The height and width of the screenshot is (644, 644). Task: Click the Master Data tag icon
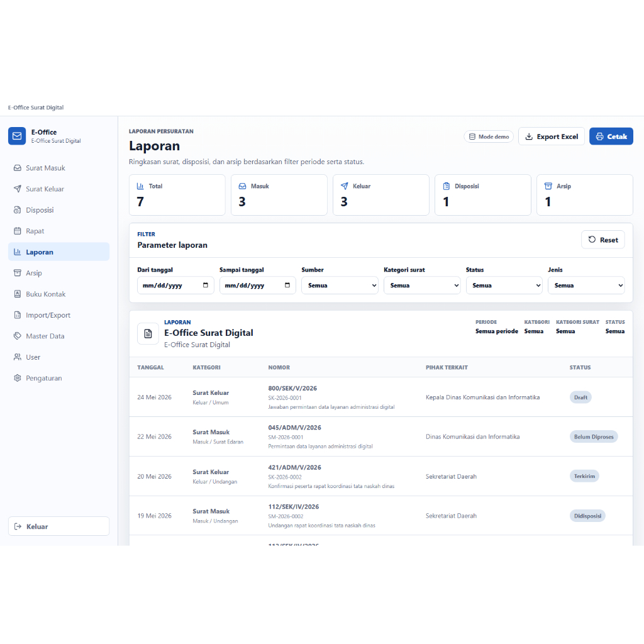[17, 336]
